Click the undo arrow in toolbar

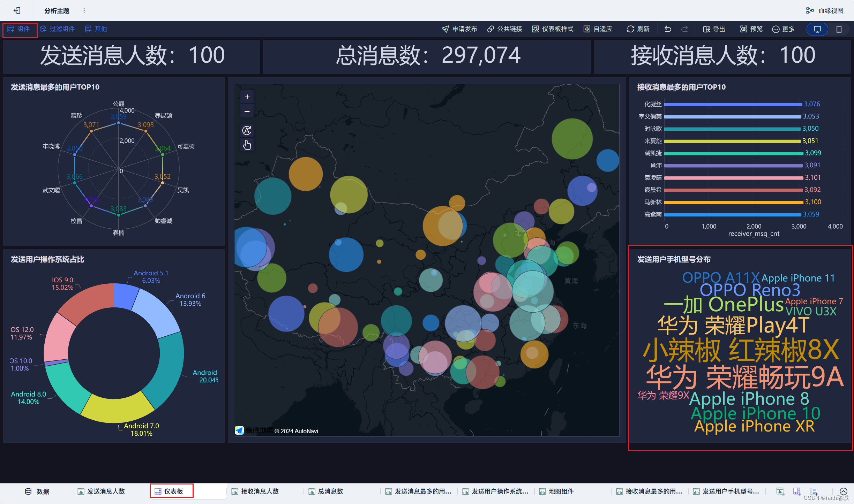click(x=668, y=29)
